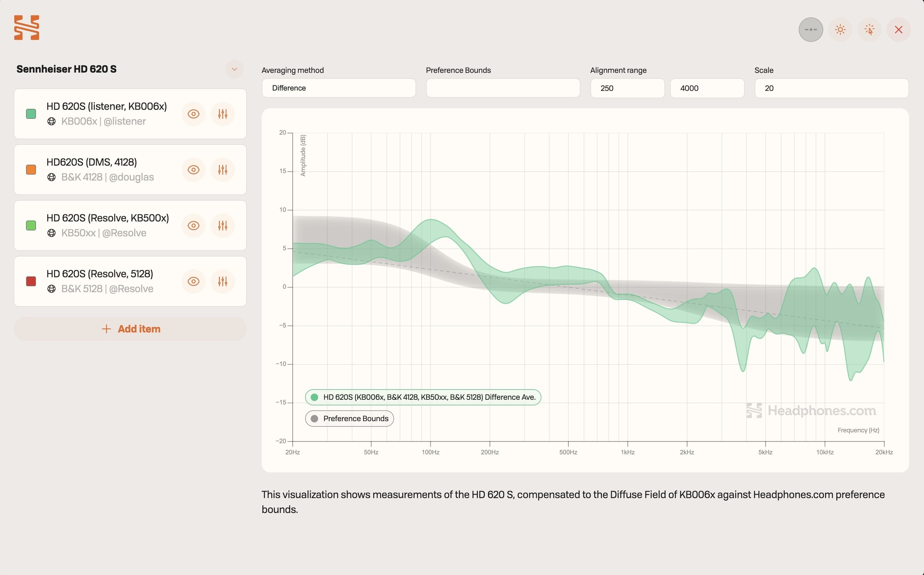Image resolution: width=924 pixels, height=575 pixels.
Task: Click the KB50xx | @Resolve source text
Action: tap(104, 233)
